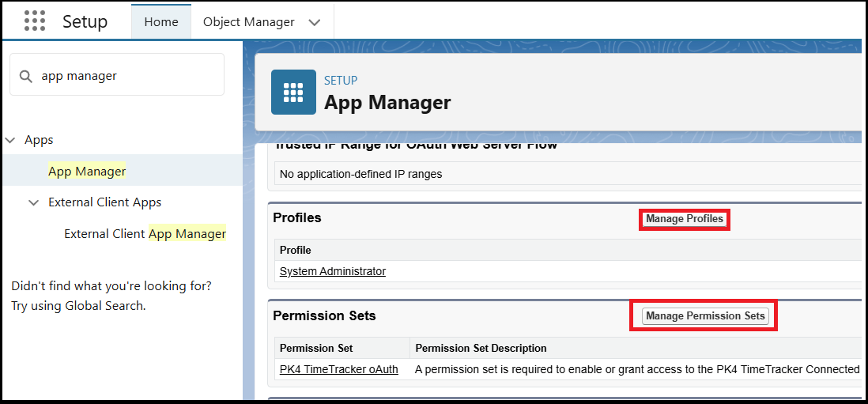Click the 'Profiles' section heading
The width and height of the screenshot is (868, 404).
tap(297, 218)
